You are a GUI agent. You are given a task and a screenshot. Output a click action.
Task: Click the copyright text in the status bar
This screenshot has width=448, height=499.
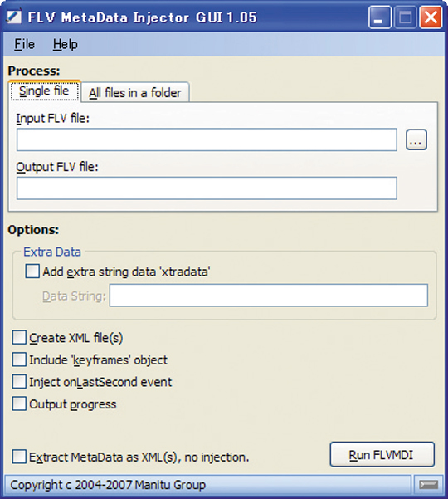(x=108, y=485)
